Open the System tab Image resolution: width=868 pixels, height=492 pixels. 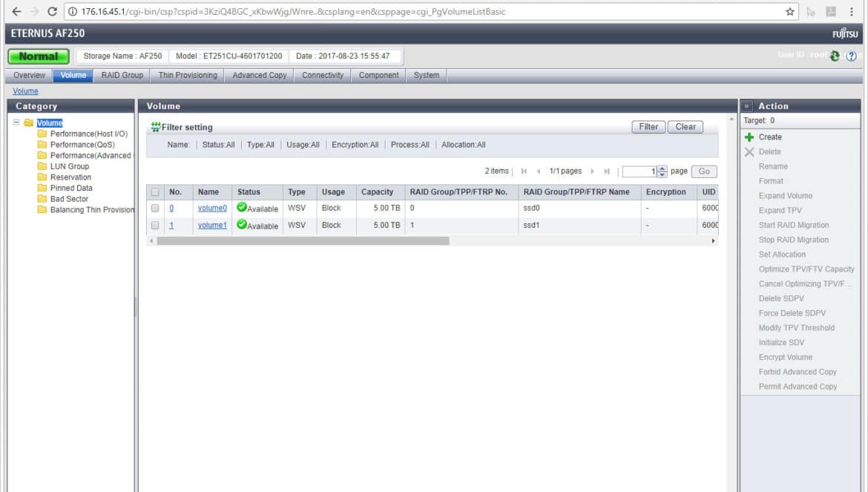tap(427, 75)
